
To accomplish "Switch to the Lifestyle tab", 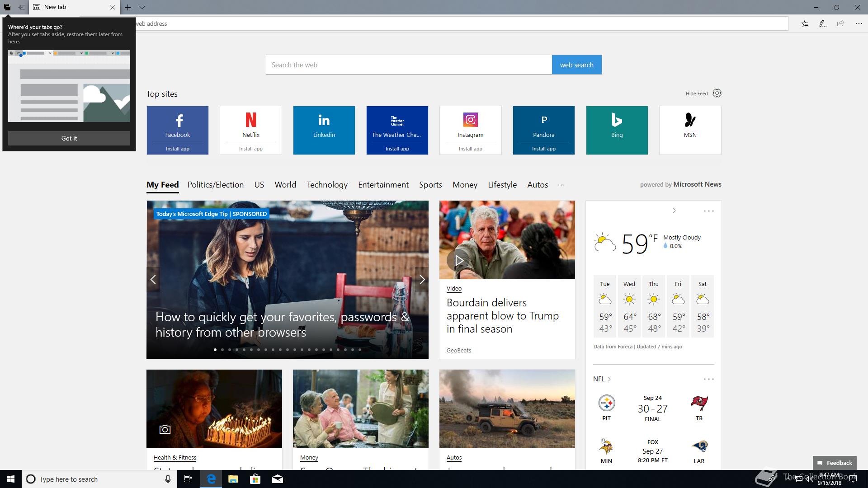I will pyautogui.click(x=502, y=185).
